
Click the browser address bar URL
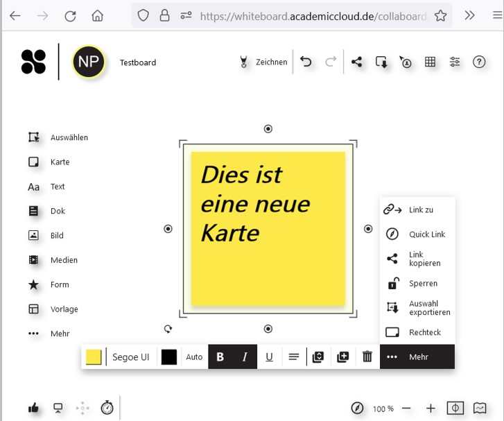coord(312,16)
